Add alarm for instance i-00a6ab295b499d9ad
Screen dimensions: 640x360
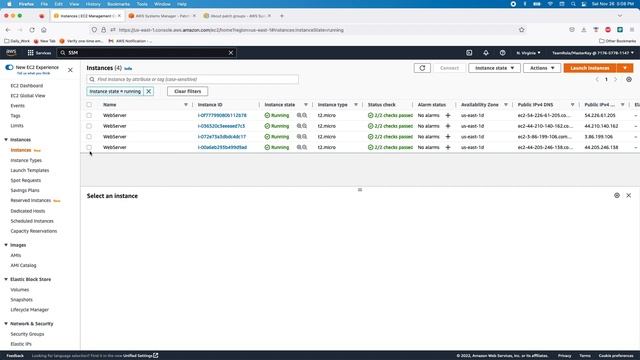[x=448, y=147]
